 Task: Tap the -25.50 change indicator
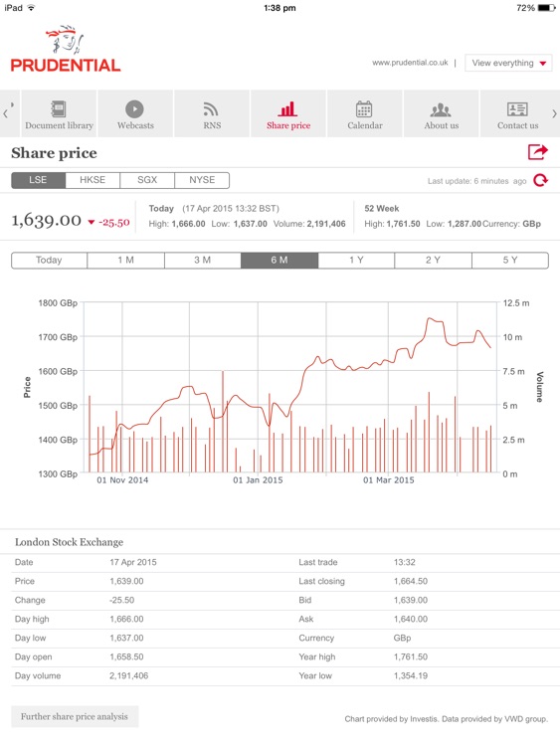[x=109, y=222]
